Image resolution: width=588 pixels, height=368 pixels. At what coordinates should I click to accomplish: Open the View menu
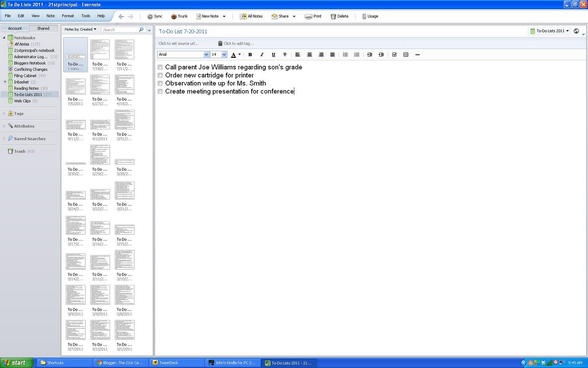[35, 16]
